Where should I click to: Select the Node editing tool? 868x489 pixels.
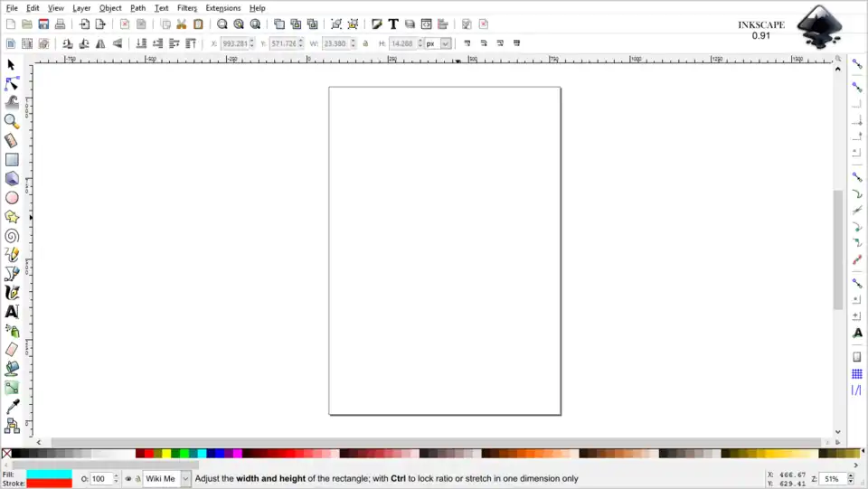click(x=12, y=84)
